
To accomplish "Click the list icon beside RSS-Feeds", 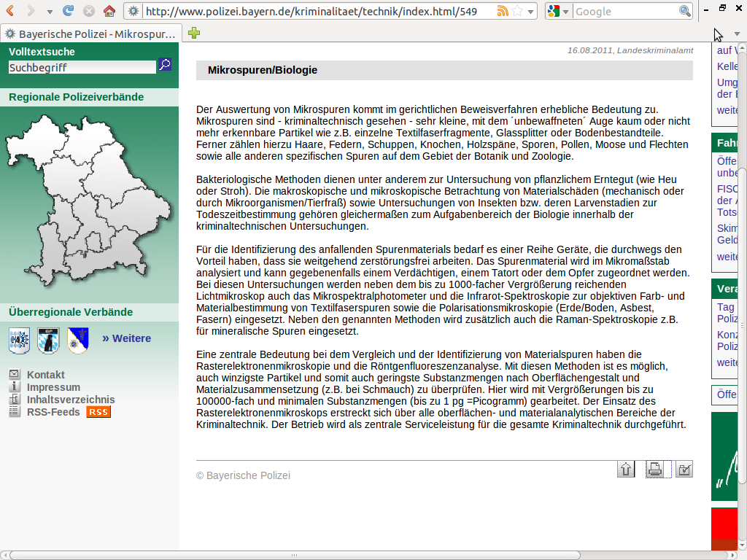I will pos(15,411).
